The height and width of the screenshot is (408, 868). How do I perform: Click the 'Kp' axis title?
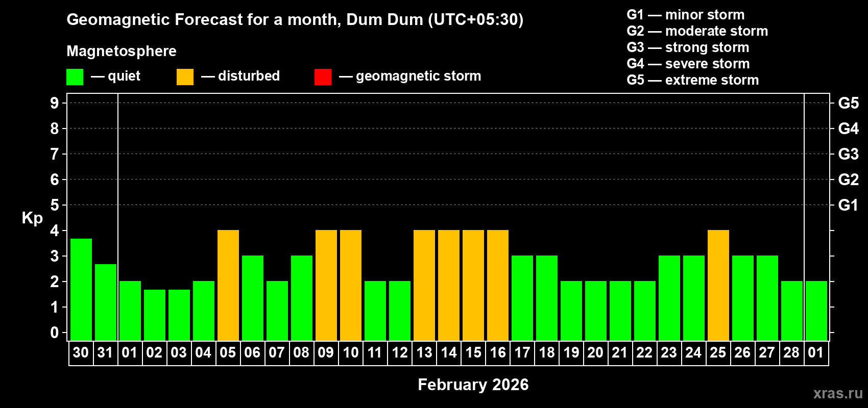(x=32, y=218)
